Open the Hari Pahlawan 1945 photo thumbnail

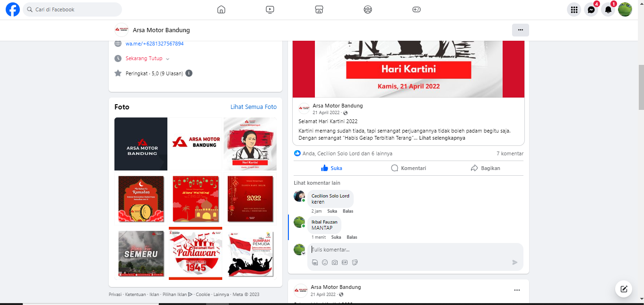(x=196, y=253)
